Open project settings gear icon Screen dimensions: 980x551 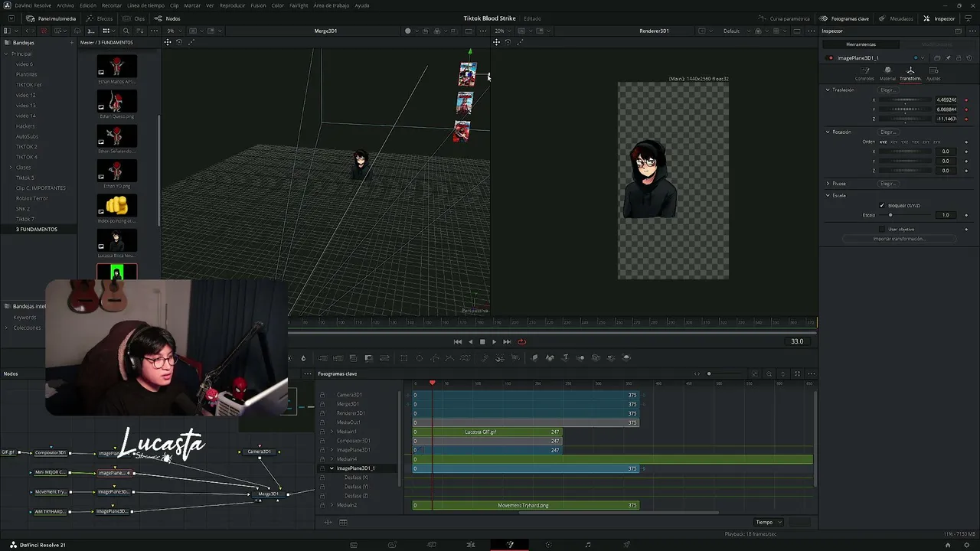(x=965, y=545)
